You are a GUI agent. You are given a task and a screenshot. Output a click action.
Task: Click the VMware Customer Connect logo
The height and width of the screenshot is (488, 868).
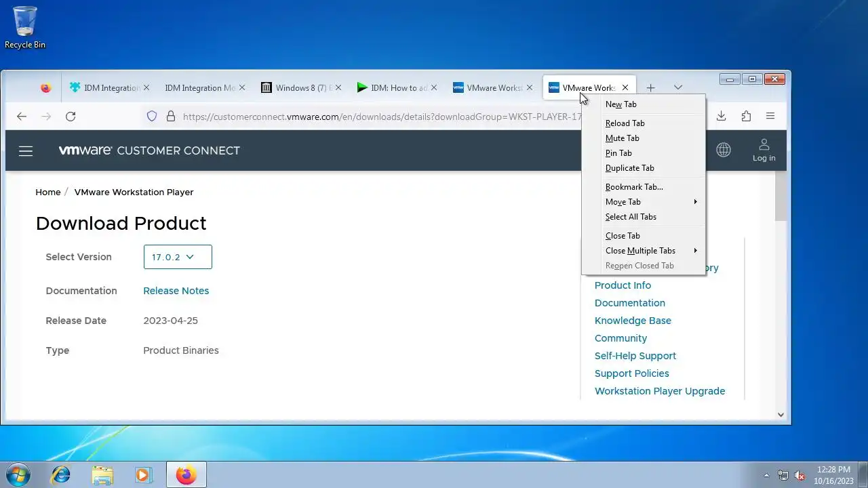coord(149,150)
